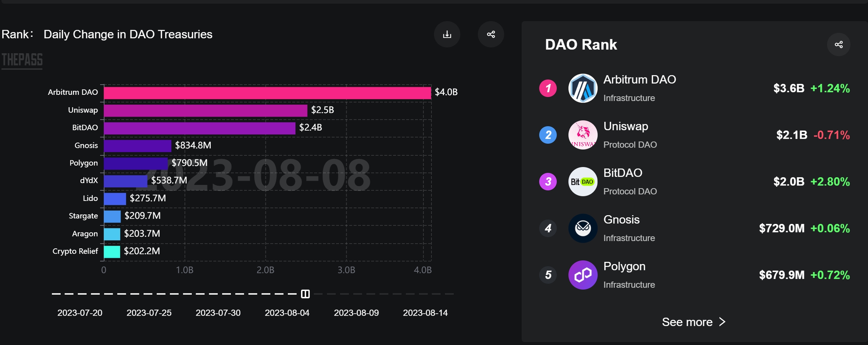Click the Uniswap unicorn logo
This screenshot has width=868, height=345.
click(x=582, y=135)
